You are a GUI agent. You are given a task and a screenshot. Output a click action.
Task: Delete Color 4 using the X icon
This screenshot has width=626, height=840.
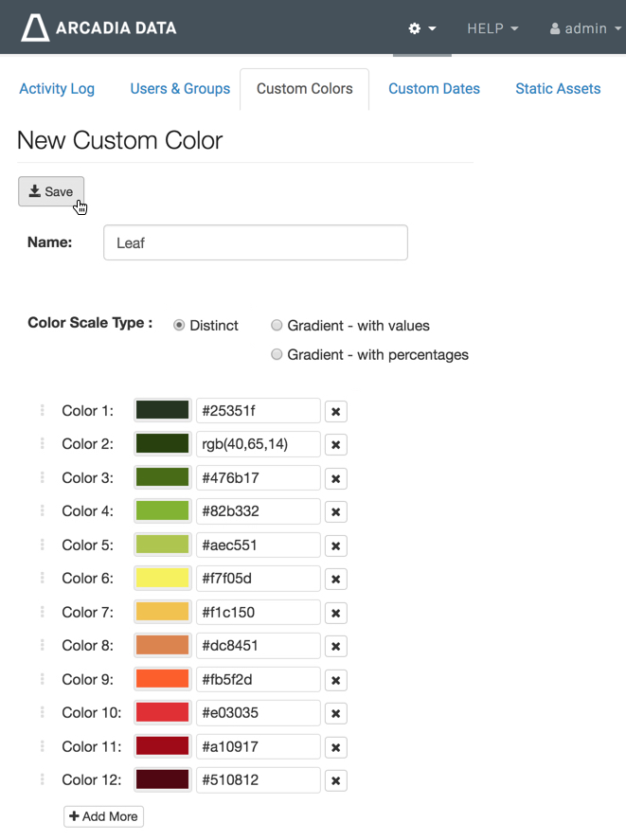coord(335,511)
